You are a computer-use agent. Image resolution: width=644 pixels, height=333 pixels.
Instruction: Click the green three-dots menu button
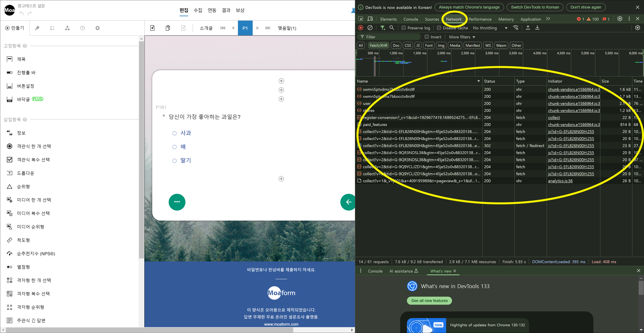coord(177,202)
